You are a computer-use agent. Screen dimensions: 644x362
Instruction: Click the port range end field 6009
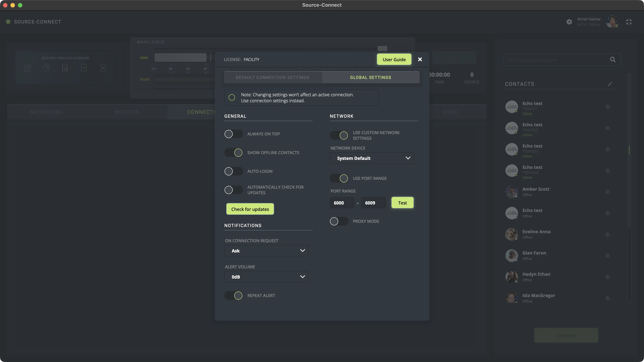click(x=373, y=203)
